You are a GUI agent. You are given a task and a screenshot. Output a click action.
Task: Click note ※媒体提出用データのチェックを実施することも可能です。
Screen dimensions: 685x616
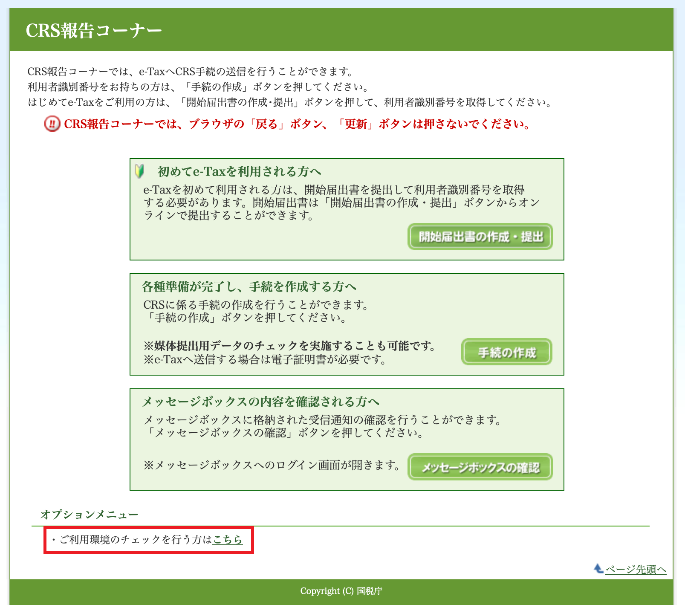point(290,346)
